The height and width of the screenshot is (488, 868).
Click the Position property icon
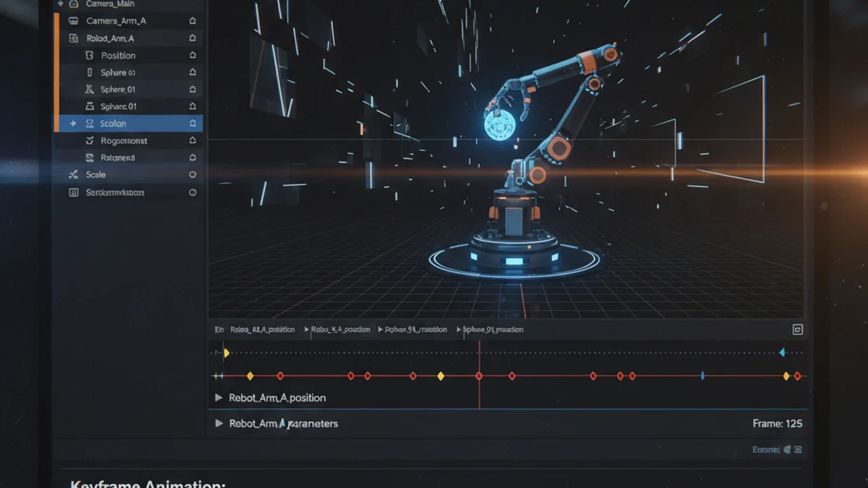coord(90,56)
